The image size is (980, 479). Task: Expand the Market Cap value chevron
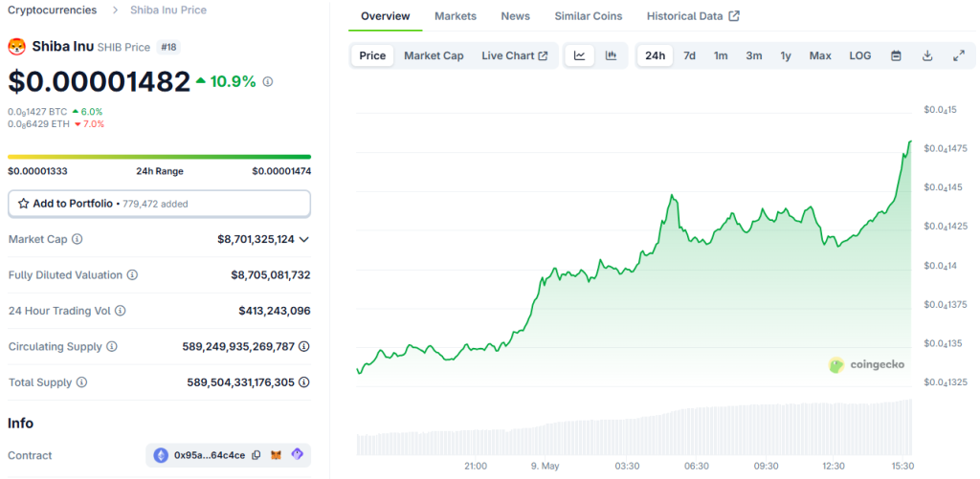click(304, 239)
